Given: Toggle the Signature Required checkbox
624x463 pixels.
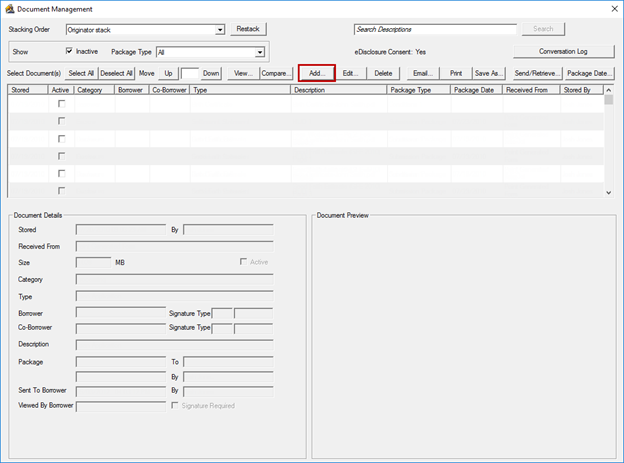Looking at the screenshot, I should 174,405.
